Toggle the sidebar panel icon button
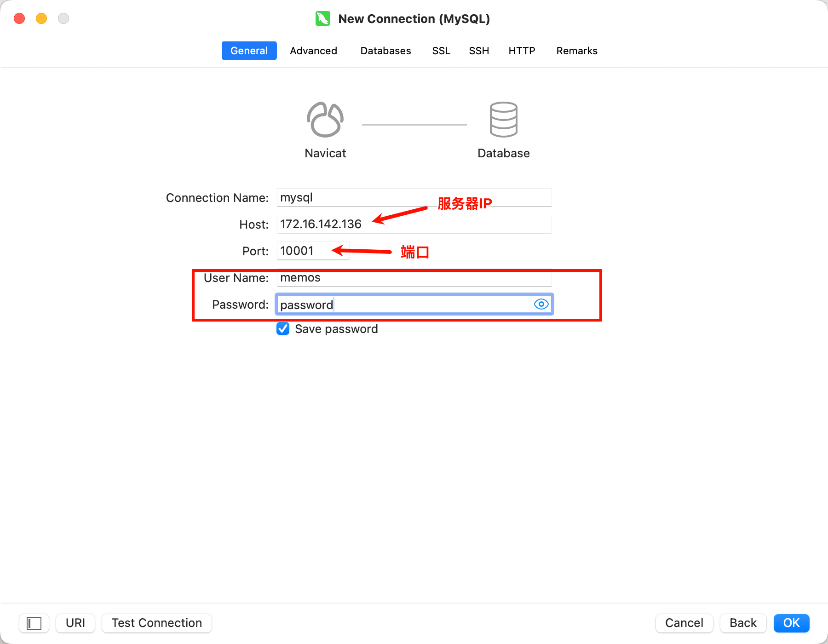Viewport: 828px width, 644px height. point(34,623)
